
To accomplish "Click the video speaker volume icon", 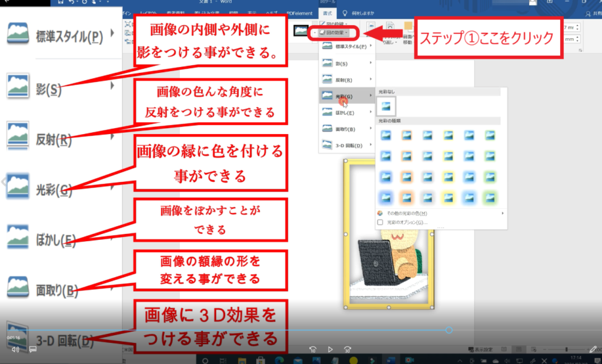I will click(15, 349).
